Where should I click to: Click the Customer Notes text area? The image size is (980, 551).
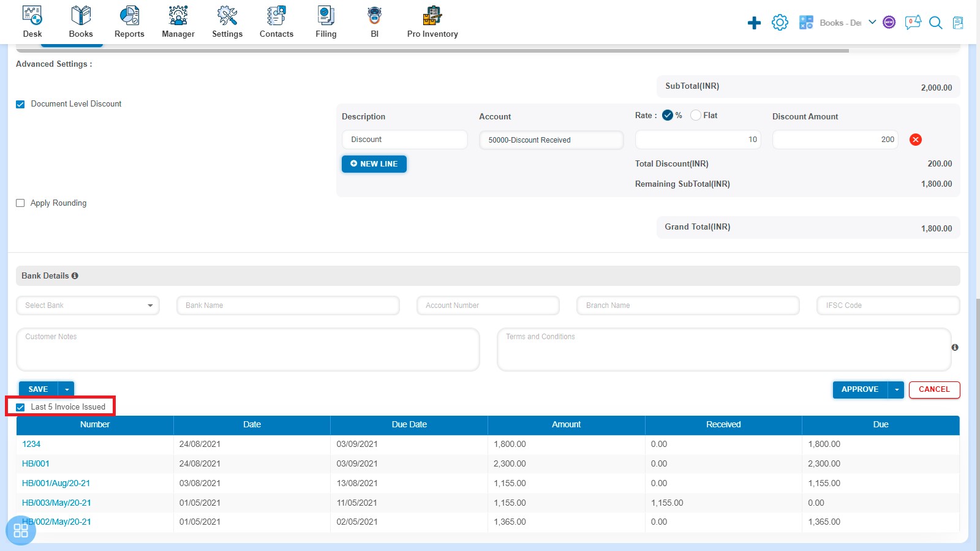tap(248, 350)
